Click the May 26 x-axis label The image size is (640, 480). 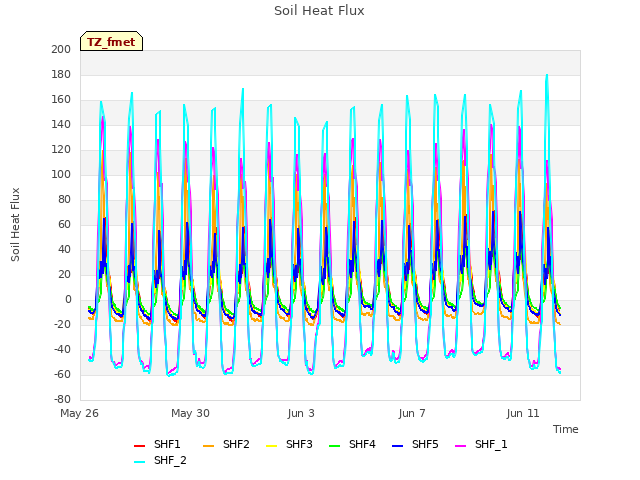click(80, 414)
